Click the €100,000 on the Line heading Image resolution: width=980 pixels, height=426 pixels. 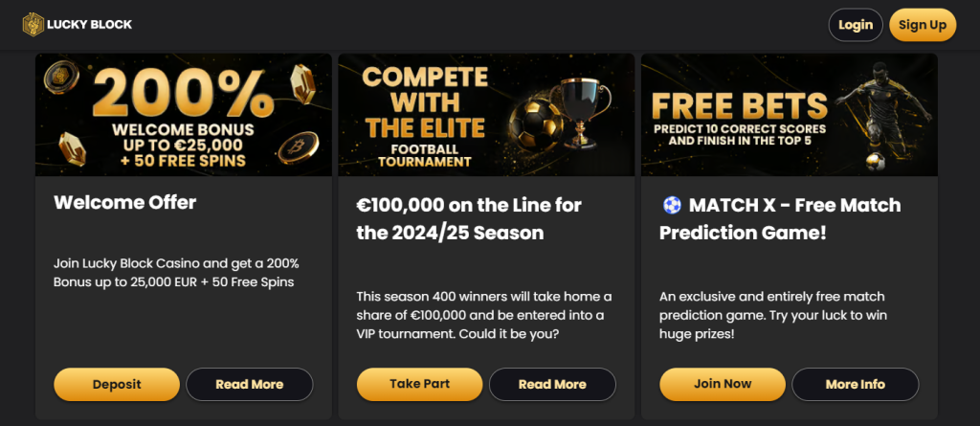pos(469,218)
